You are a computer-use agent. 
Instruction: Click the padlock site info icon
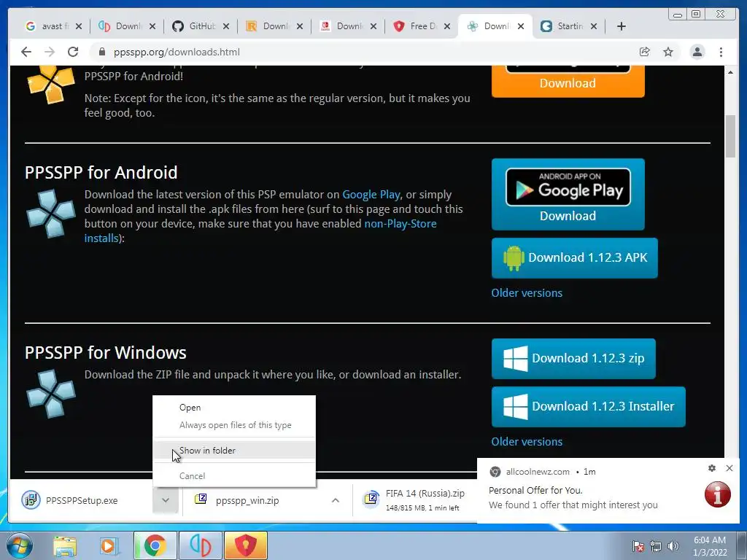coord(101,52)
